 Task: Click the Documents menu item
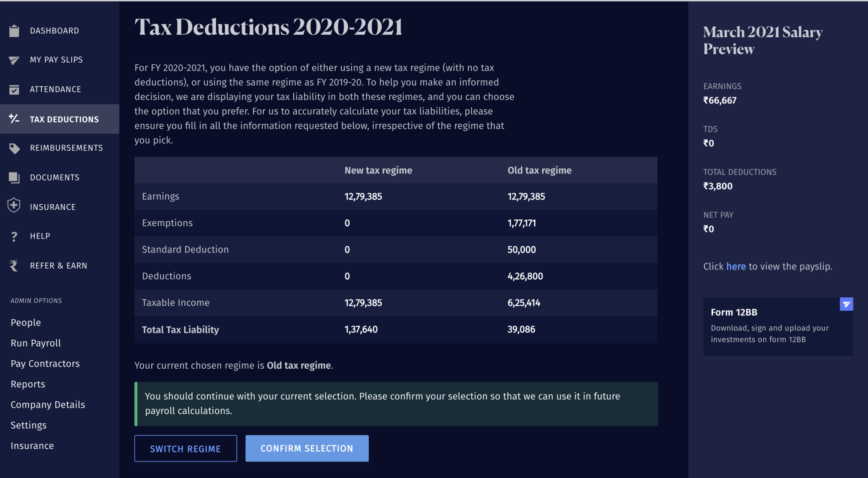55,177
